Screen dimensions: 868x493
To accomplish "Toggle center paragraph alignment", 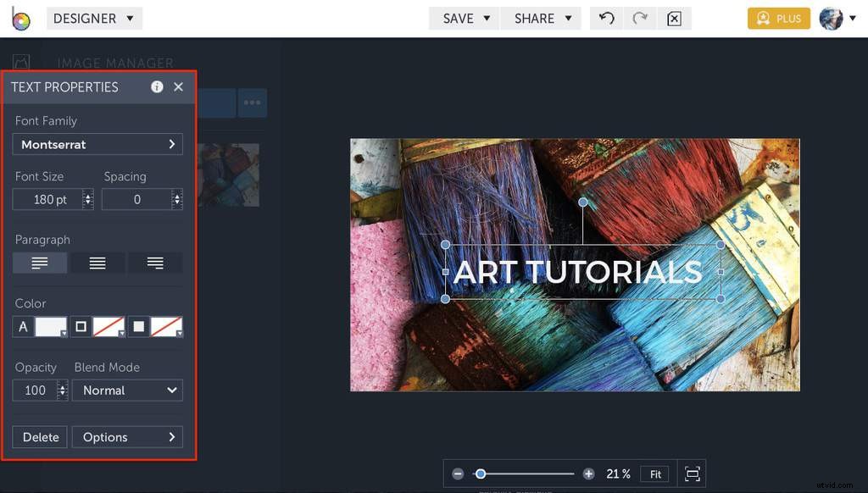I will tap(97, 263).
